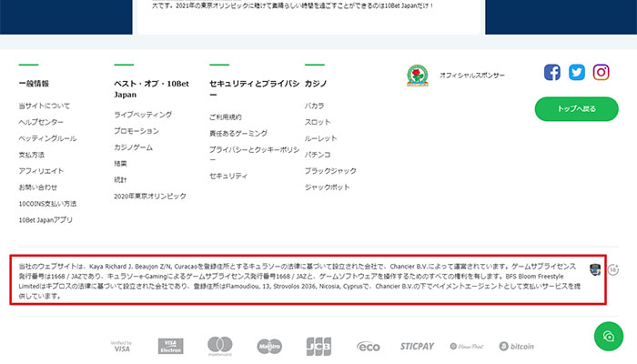Click the license seal badge icon
The image size is (637, 364).
[x=595, y=269]
